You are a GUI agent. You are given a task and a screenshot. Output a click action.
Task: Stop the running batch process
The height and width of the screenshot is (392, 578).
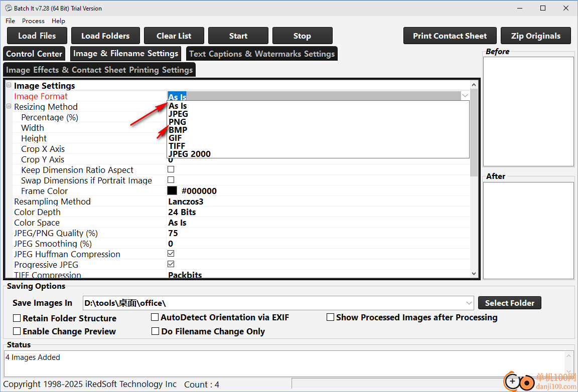click(302, 36)
